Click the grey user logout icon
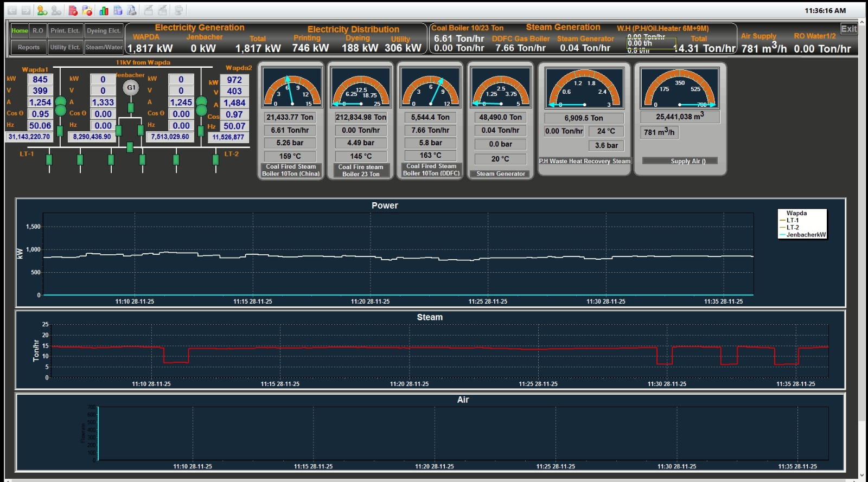The height and width of the screenshot is (482, 868). pos(56,10)
